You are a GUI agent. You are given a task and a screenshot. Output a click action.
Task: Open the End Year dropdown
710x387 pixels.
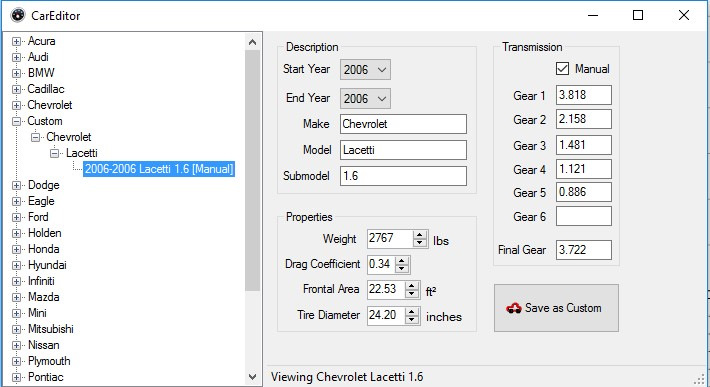point(365,98)
